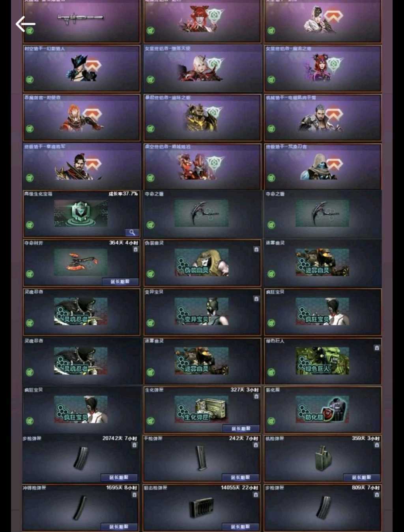
Task: Select the 机械猎手 bearded character card
Action: pyautogui.click(x=323, y=117)
